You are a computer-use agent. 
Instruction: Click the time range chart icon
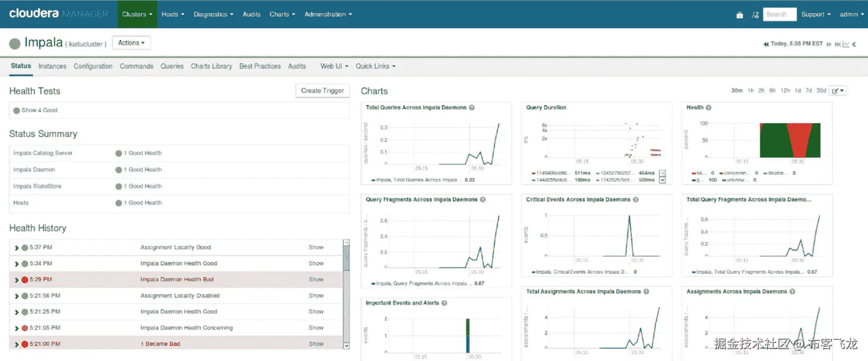(846, 44)
